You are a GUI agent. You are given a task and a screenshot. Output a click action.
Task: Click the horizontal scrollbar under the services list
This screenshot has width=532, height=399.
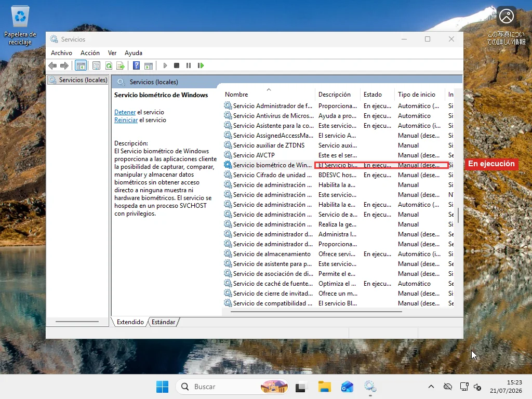coord(316,312)
